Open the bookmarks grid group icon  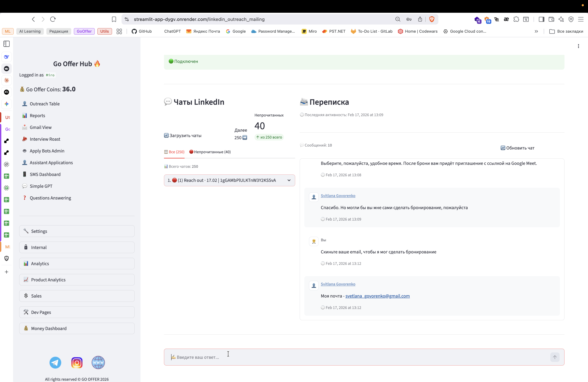click(119, 31)
